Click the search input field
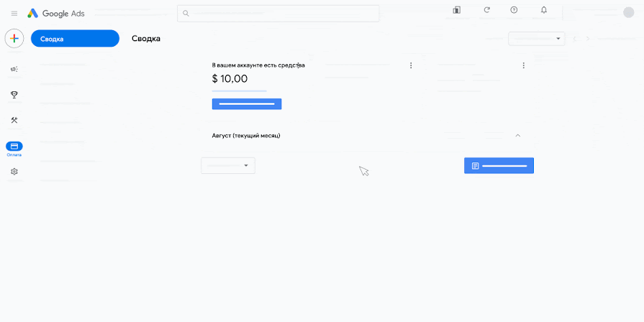The image size is (644, 322). 278,14
